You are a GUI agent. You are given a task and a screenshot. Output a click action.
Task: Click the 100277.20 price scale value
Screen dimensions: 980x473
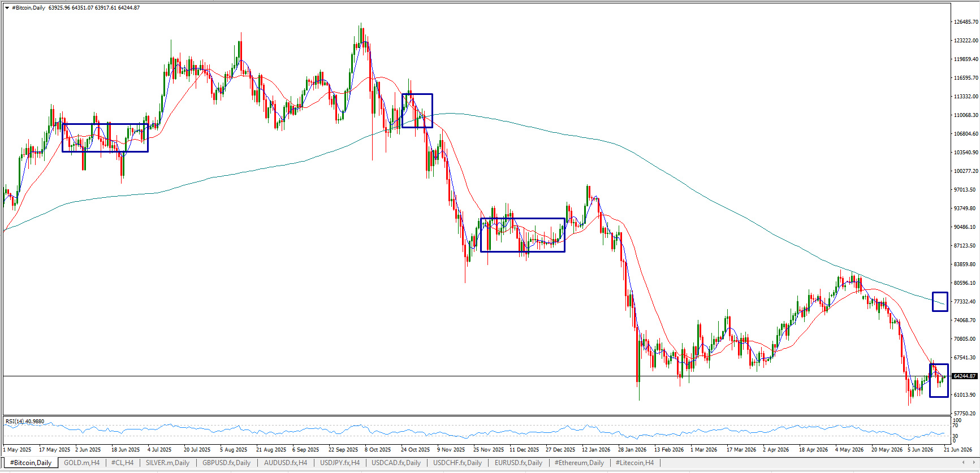966,171
